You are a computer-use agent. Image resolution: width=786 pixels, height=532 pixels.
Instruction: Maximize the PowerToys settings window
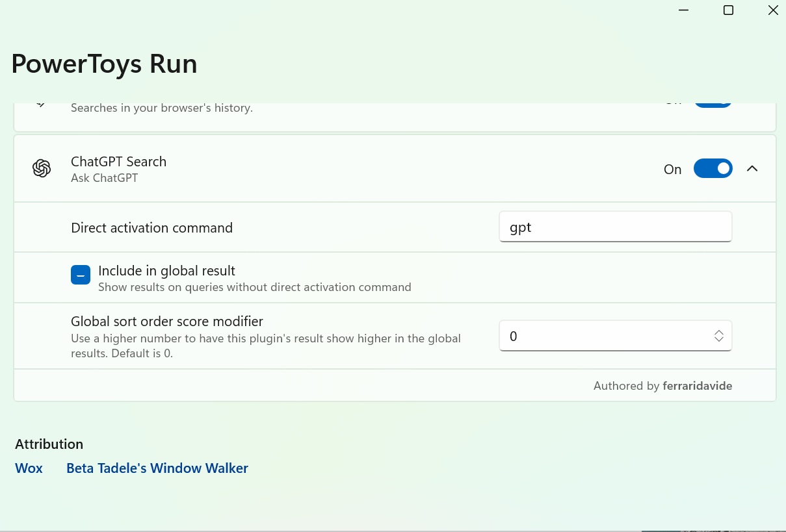728,10
